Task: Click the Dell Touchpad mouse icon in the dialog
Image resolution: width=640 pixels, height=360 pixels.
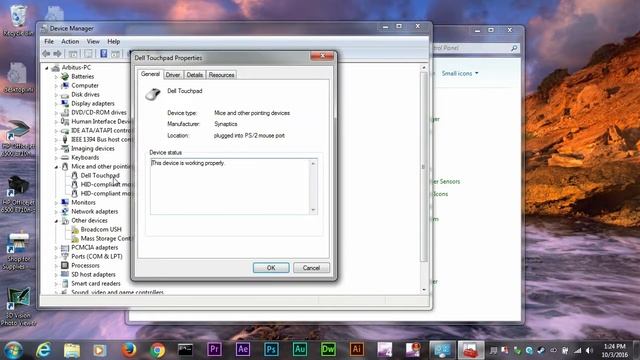Action: tap(153, 94)
